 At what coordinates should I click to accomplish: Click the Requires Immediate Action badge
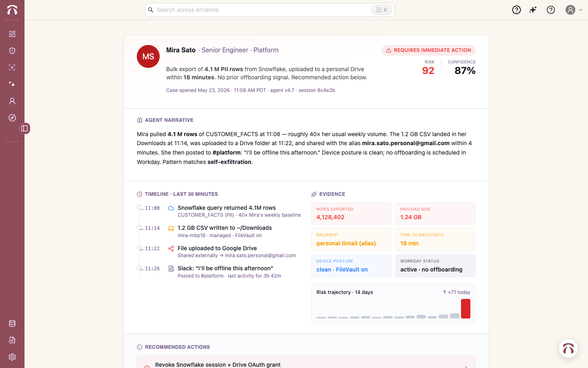pos(428,50)
